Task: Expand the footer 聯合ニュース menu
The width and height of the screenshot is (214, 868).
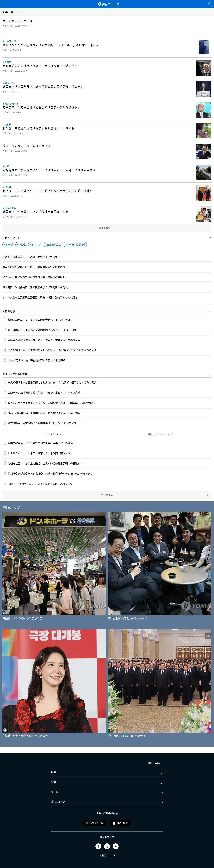Action: (x=107, y=802)
